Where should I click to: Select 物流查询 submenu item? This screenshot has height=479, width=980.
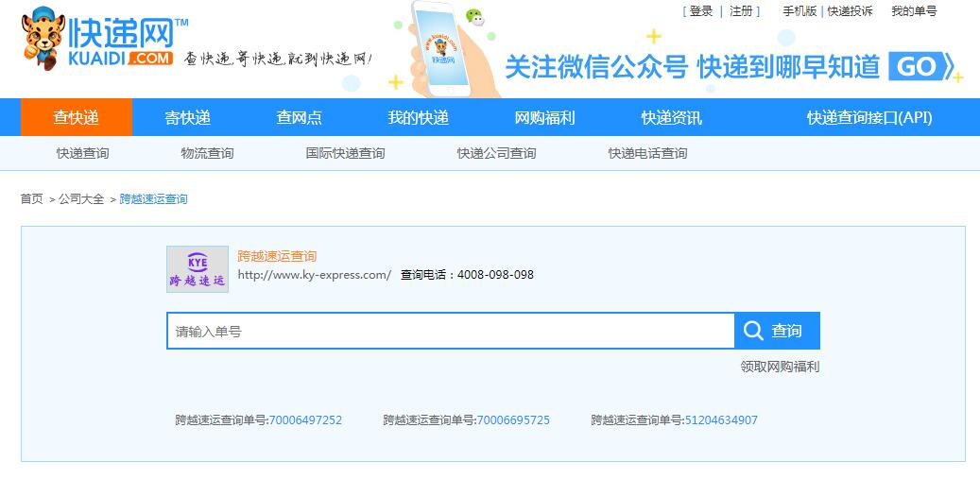(x=208, y=153)
